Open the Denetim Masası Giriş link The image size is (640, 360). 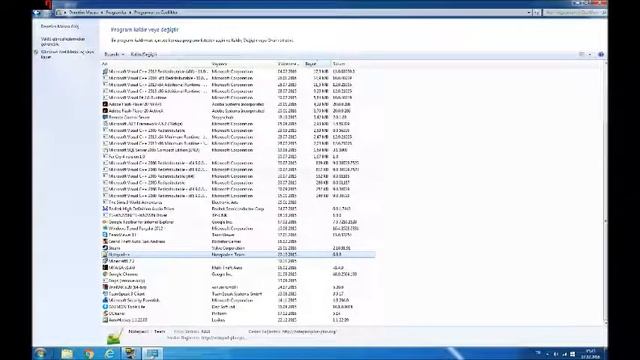click(x=60, y=26)
